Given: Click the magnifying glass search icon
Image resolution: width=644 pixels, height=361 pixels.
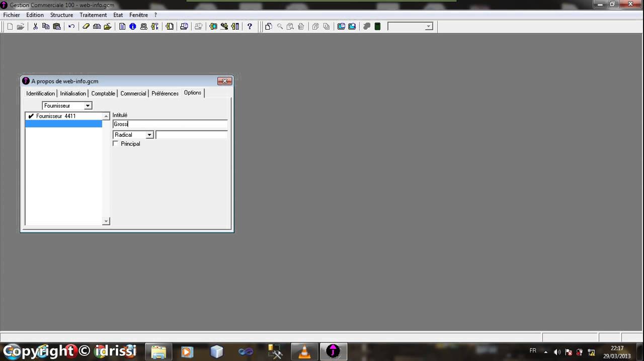Looking at the screenshot, I should tap(280, 27).
